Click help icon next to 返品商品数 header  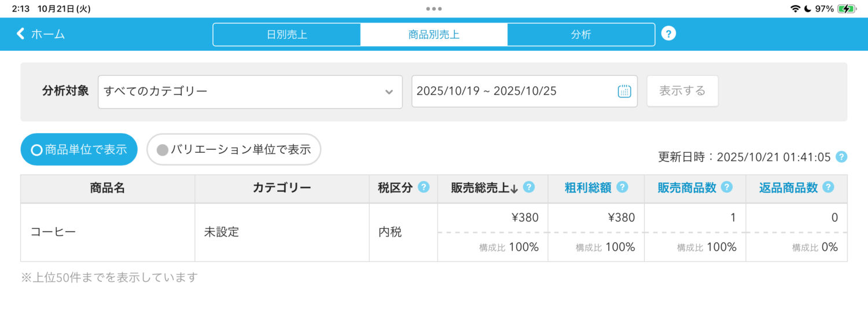click(828, 187)
